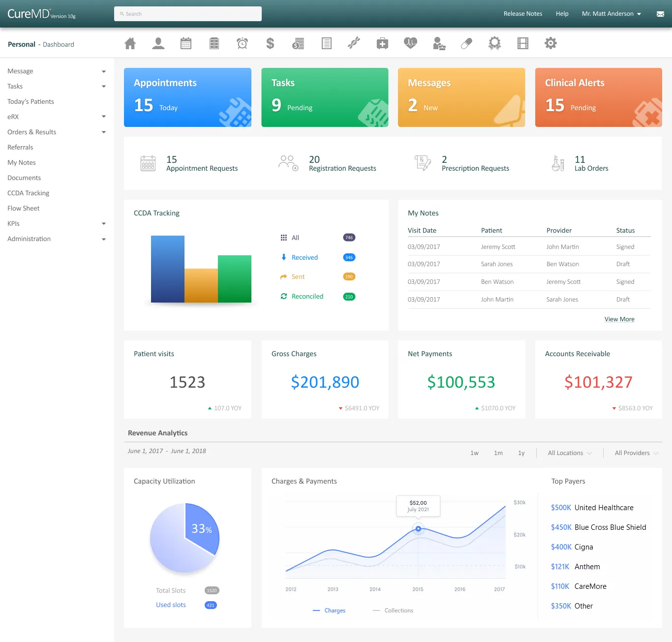Open the heartbeat heart icon
672x642 pixels.
pyautogui.click(x=410, y=44)
